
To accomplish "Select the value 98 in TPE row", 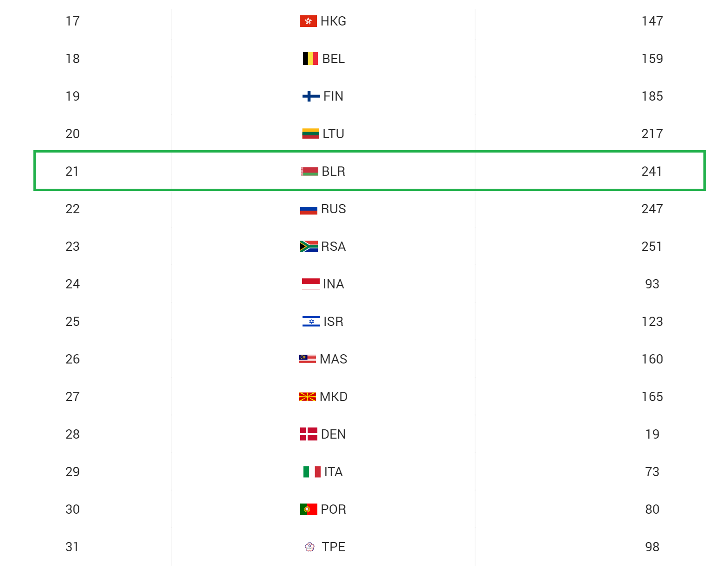I will point(652,547).
